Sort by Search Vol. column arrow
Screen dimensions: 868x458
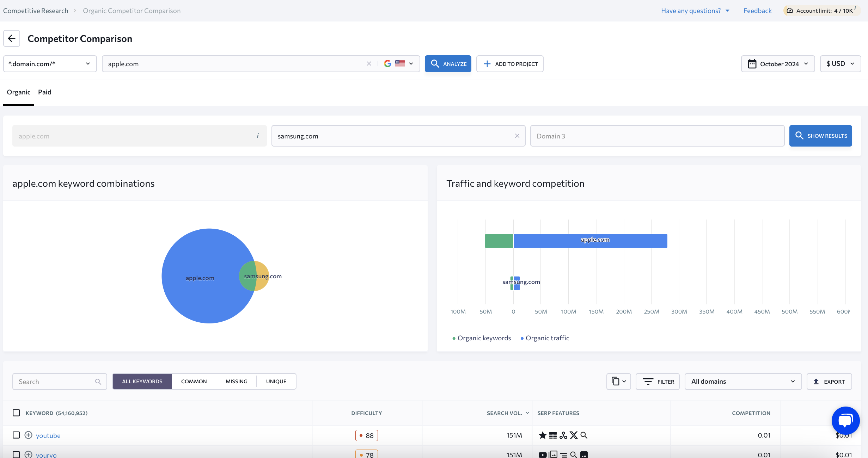click(527, 413)
